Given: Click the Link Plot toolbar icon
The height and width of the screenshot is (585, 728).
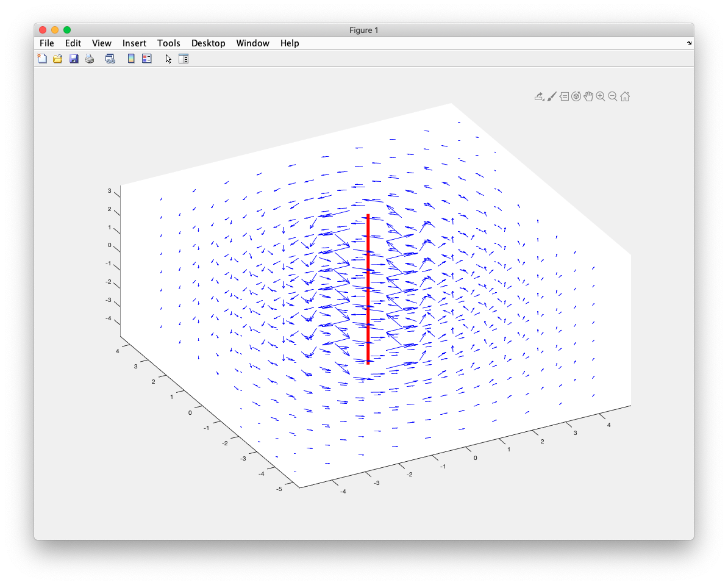Looking at the screenshot, I should (110, 59).
